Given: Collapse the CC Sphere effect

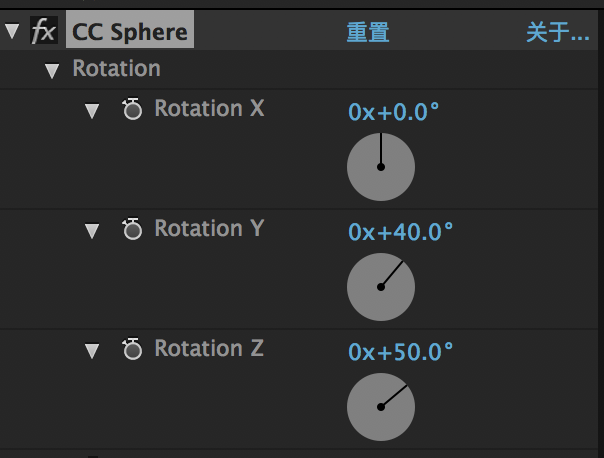Looking at the screenshot, I should coord(13,32).
